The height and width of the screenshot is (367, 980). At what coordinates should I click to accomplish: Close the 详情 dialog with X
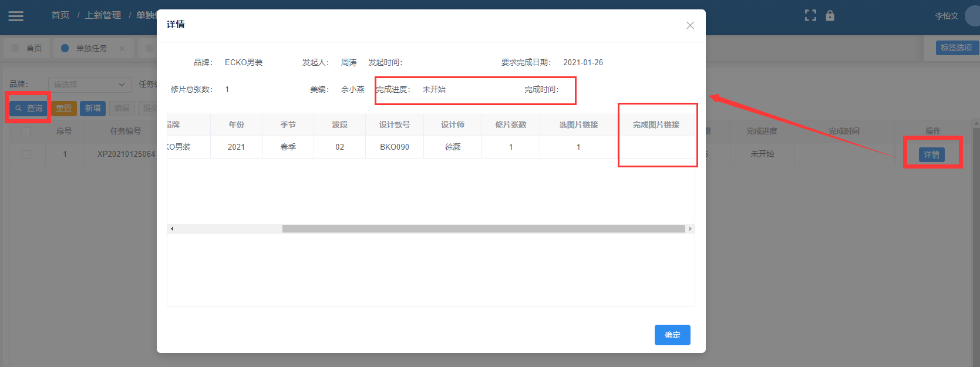click(690, 25)
